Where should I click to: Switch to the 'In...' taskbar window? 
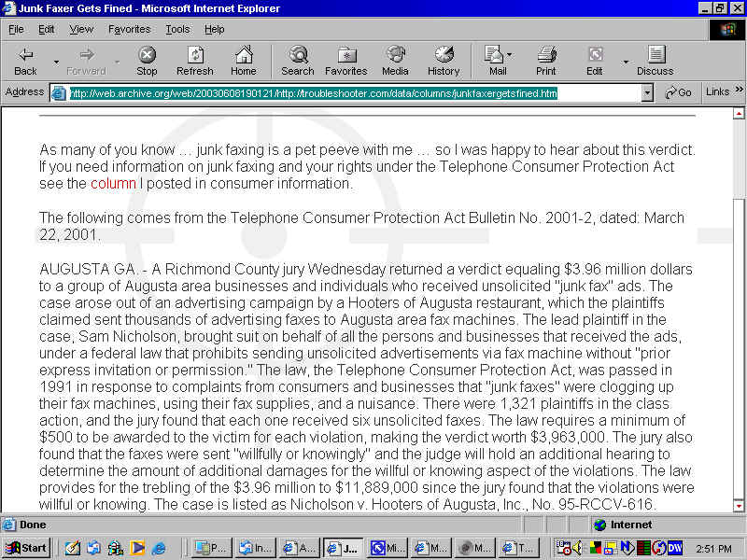[x=255, y=548]
